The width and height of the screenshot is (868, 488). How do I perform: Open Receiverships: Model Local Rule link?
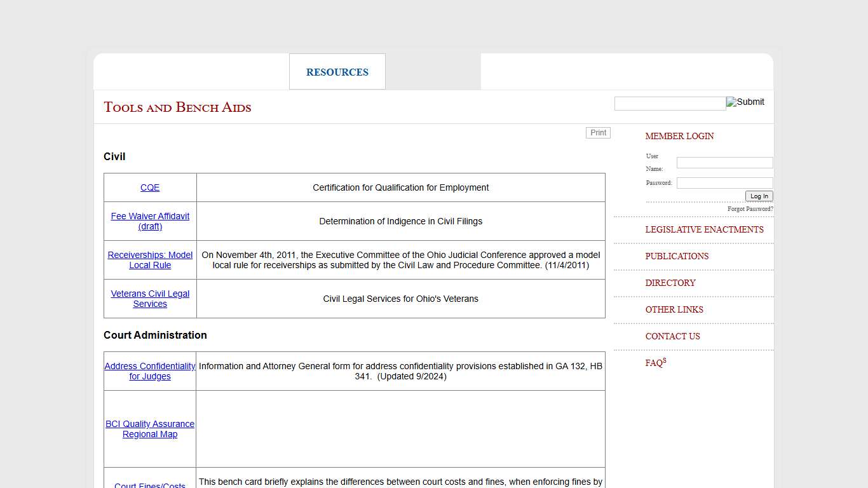click(x=150, y=260)
